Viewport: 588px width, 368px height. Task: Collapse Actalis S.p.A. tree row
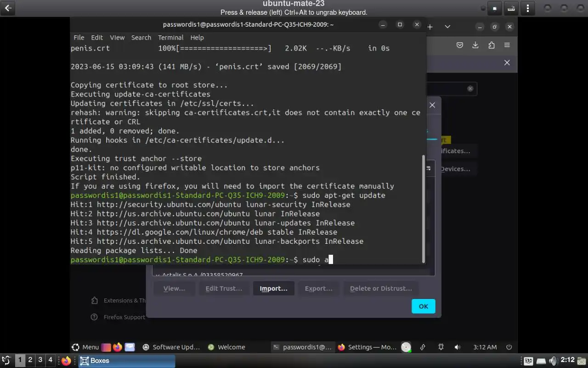tap(158, 275)
